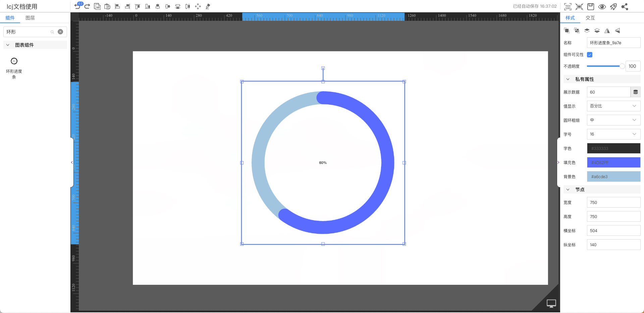Switch to the 图层 tab
The width and height of the screenshot is (644, 313).
tap(30, 18)
